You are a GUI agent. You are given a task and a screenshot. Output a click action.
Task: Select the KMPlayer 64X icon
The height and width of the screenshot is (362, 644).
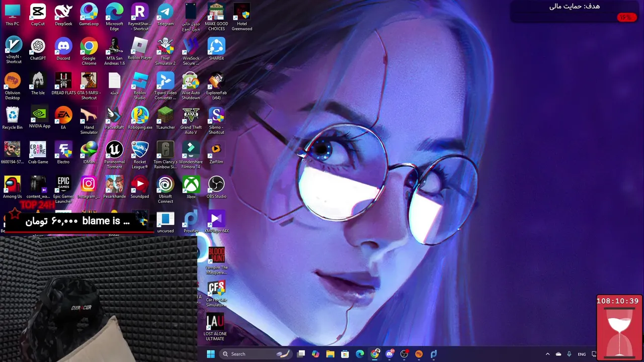[x=216, y=222]
